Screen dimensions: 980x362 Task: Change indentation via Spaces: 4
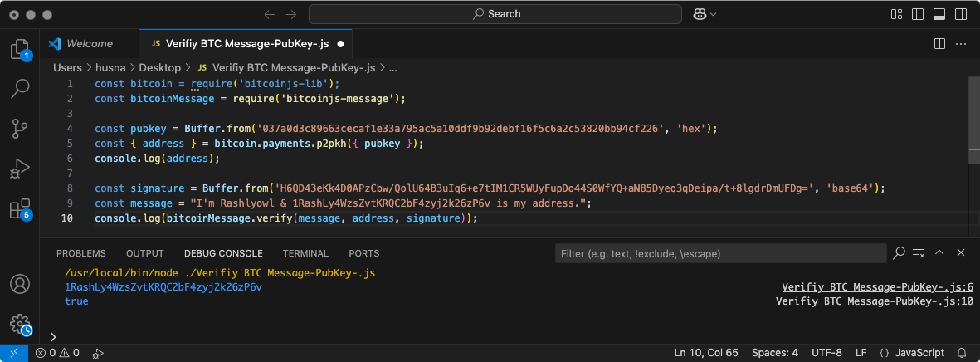click(775, 353)
